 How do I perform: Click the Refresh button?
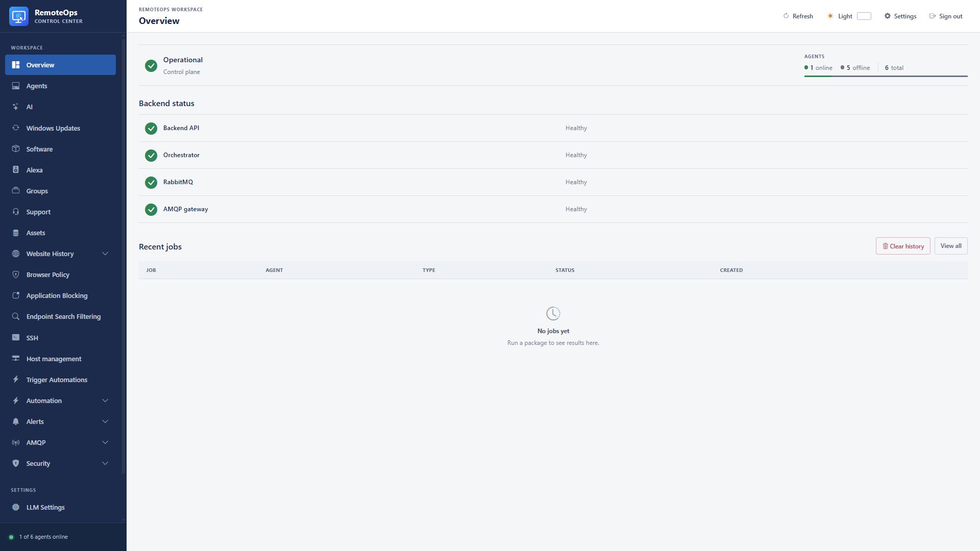798,16
